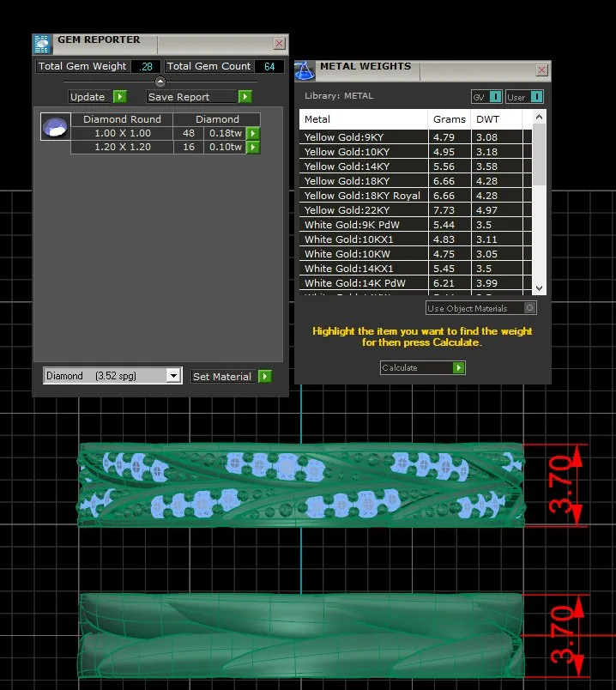Click the Total Gem Count value 64

click(x=269, y=66)
